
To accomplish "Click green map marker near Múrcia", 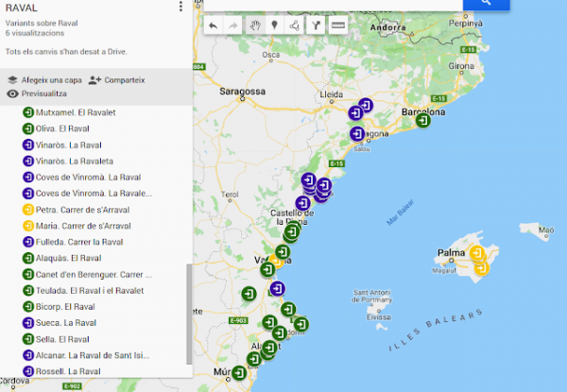I will click(x=239, y=373).
